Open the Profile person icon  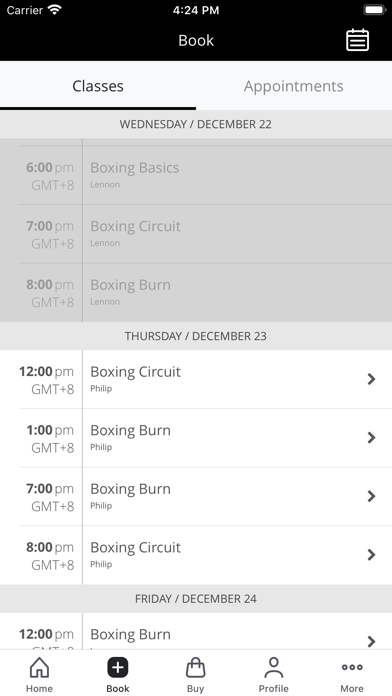click(x=273, y=667)
